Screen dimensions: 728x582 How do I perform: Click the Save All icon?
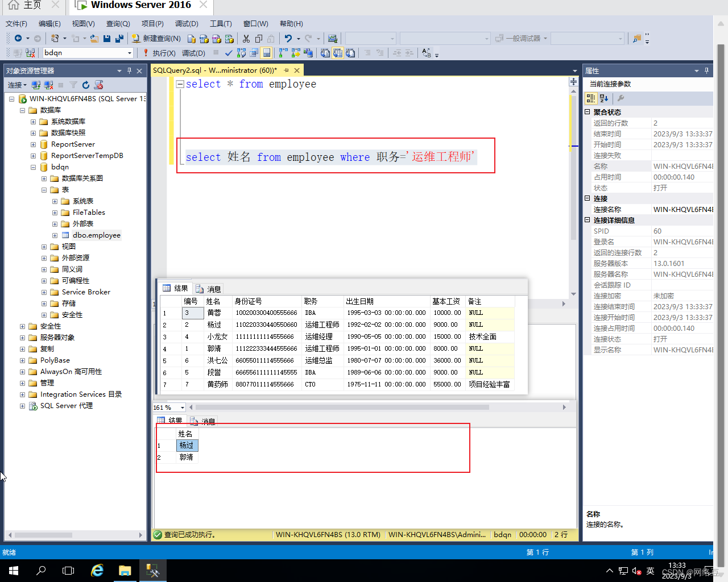119,38
